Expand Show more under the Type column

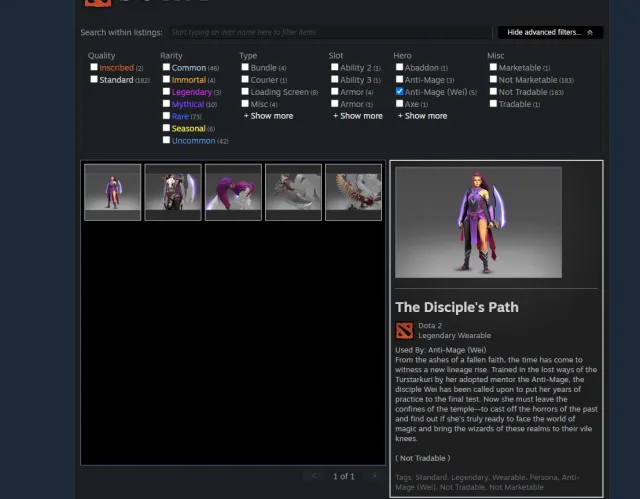point(269,116)
